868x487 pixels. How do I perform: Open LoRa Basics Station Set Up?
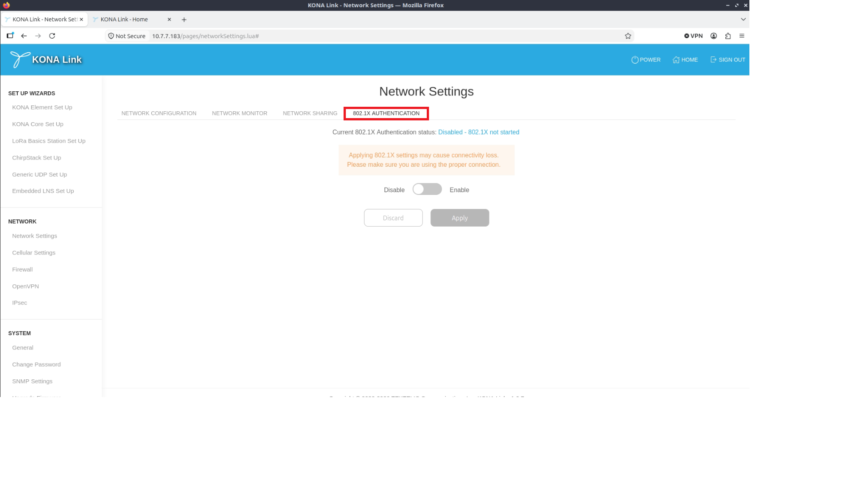pyautogui.click(x=49, y=141)
